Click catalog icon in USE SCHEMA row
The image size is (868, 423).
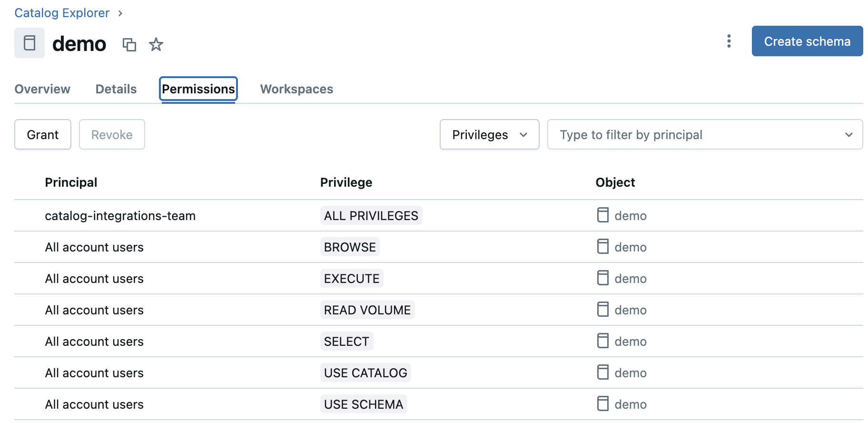click(602, 404)
